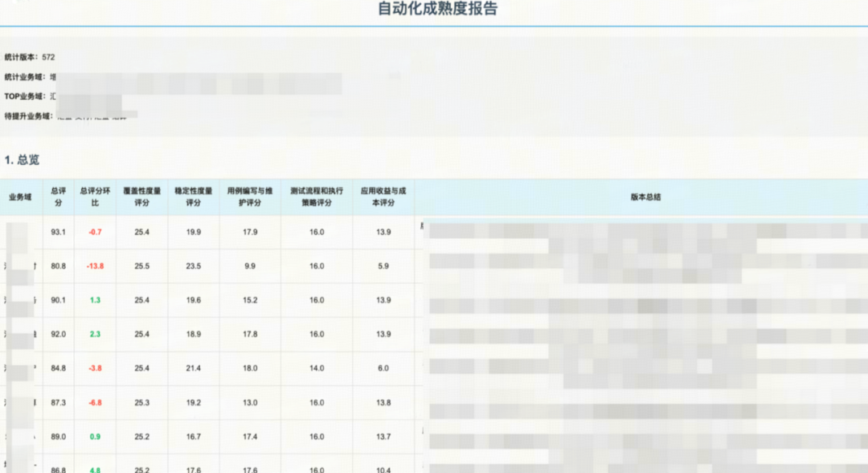Select the red -6.8 change value
868x473 pixels.
(x=95, y=403)
